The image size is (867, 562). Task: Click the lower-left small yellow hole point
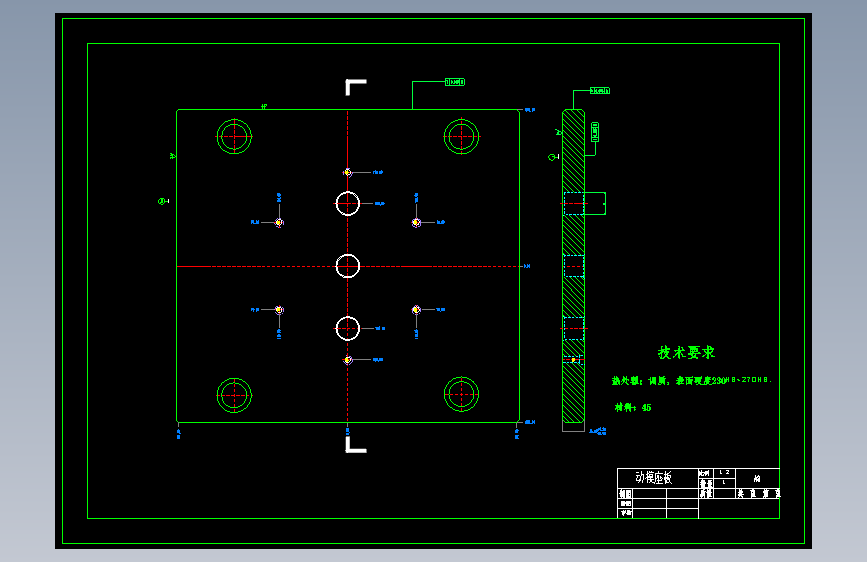[x=279, y=310]
